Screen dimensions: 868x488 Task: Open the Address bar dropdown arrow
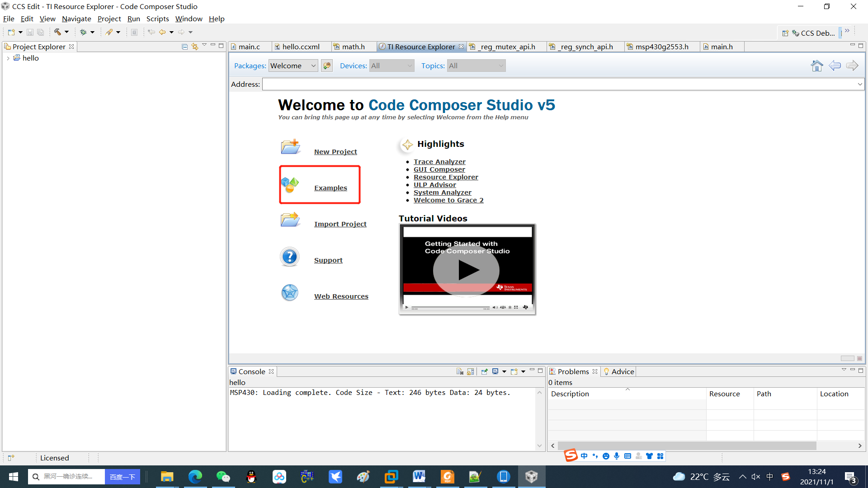click(x=859, y=84)
